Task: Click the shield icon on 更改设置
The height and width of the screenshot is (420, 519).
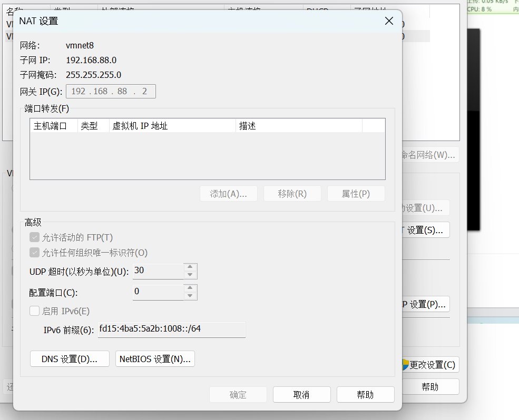Action: click(x=406, y=365)
